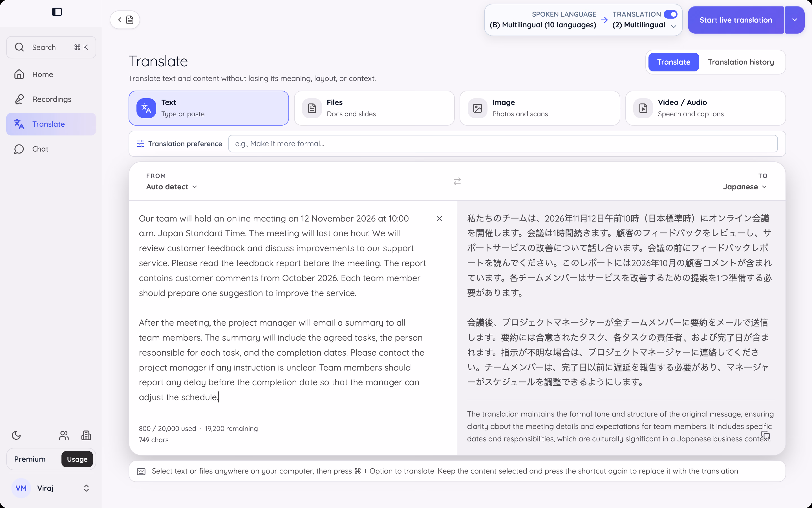Click the keyboard shortcut hint icon
The image size is (812, 508).
click(141, 471)
